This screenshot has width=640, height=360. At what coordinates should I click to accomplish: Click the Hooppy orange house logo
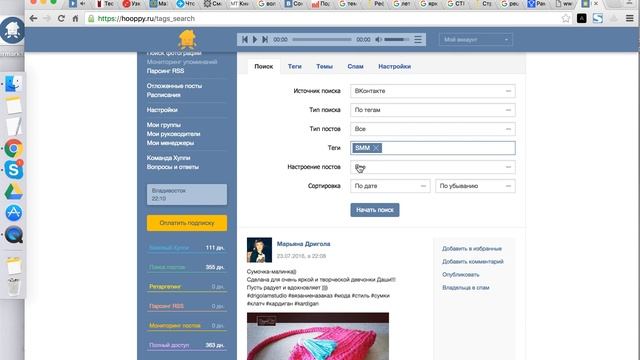(187, 39)
